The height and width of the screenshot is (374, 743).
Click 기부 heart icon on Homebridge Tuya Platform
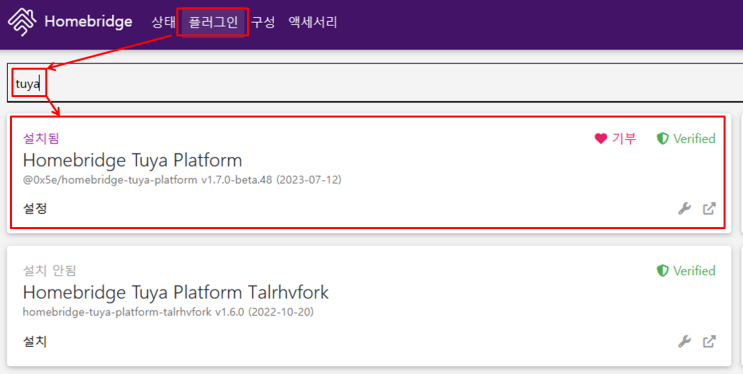pos(600,139)
